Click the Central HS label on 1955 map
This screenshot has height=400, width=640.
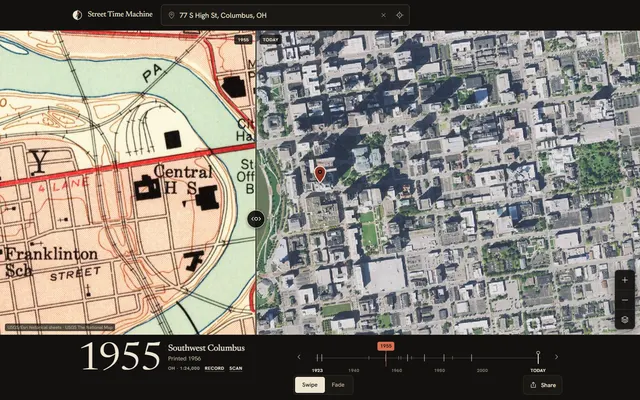[182, 179]
